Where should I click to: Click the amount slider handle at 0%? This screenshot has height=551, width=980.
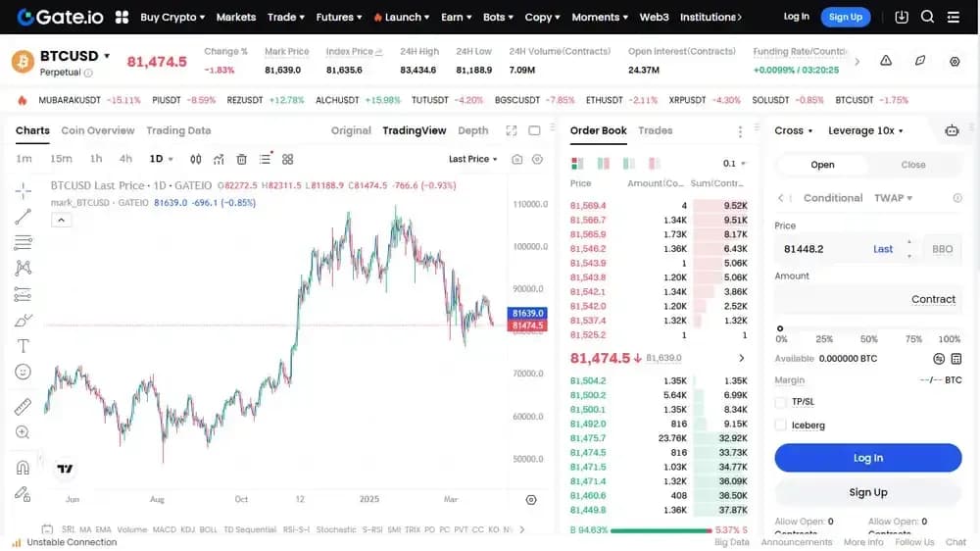coord(779,328)
